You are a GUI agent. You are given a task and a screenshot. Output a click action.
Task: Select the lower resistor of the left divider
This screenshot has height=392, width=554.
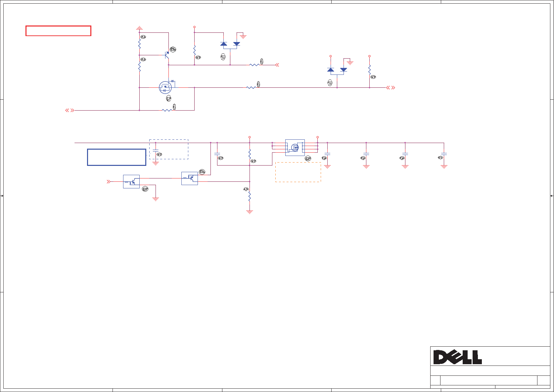[139, 67]
